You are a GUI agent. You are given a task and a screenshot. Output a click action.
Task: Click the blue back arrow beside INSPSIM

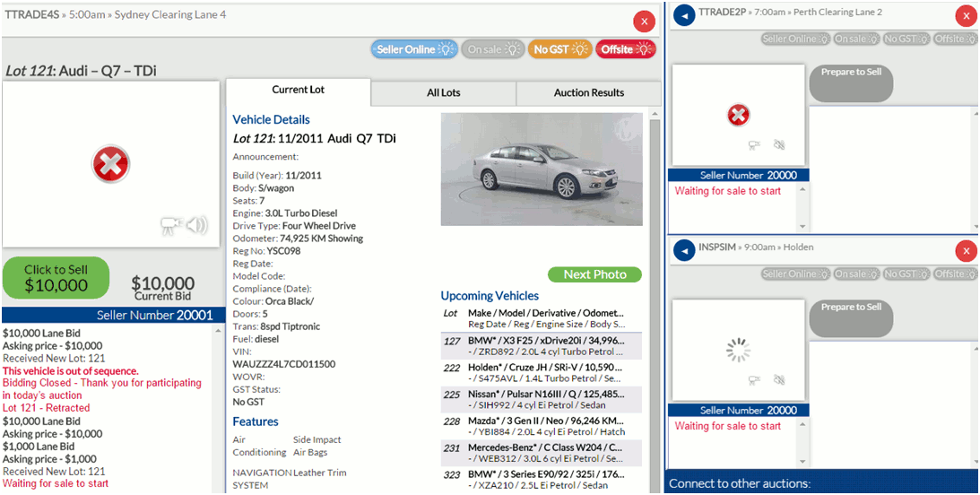click(684, 251)
